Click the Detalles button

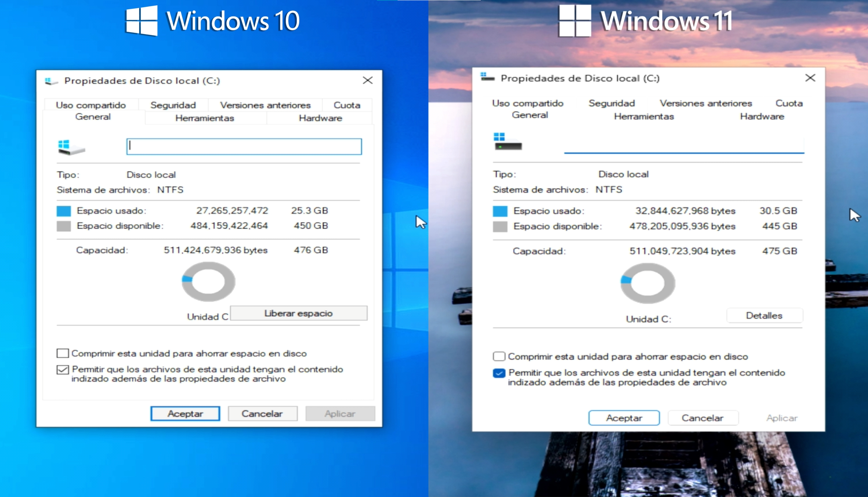(x=764, y=315)
